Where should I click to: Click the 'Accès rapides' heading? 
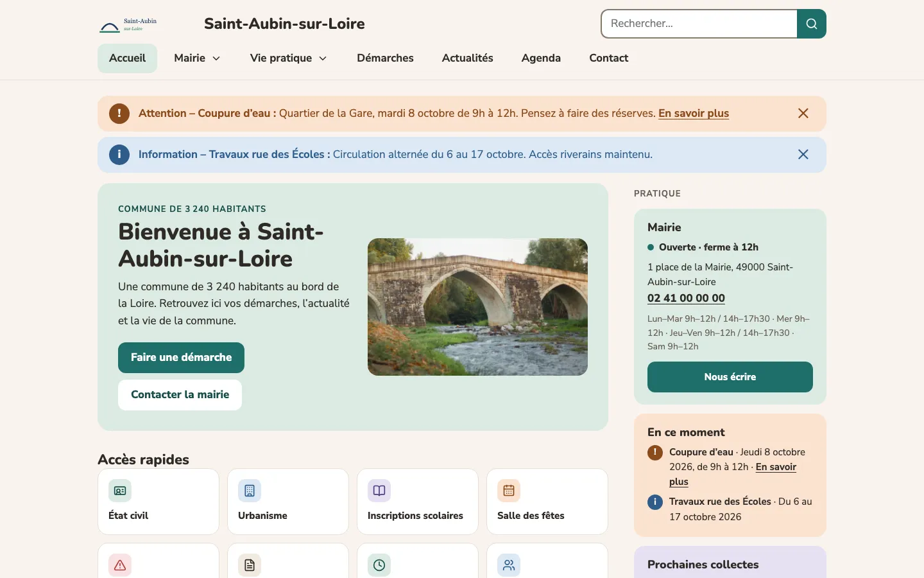point(143,460)
